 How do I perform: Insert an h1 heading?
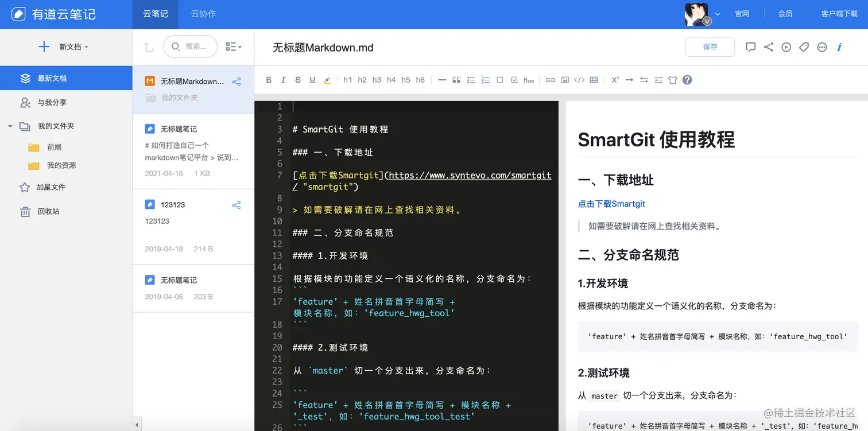point(348,80)
